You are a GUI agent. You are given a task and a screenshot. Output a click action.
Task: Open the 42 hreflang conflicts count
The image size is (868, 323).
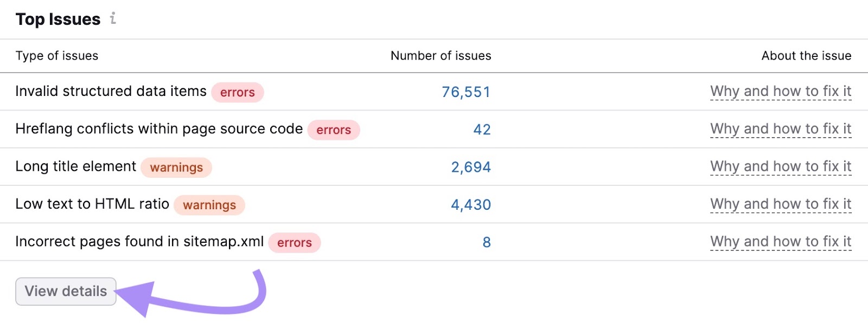(482, 130)
